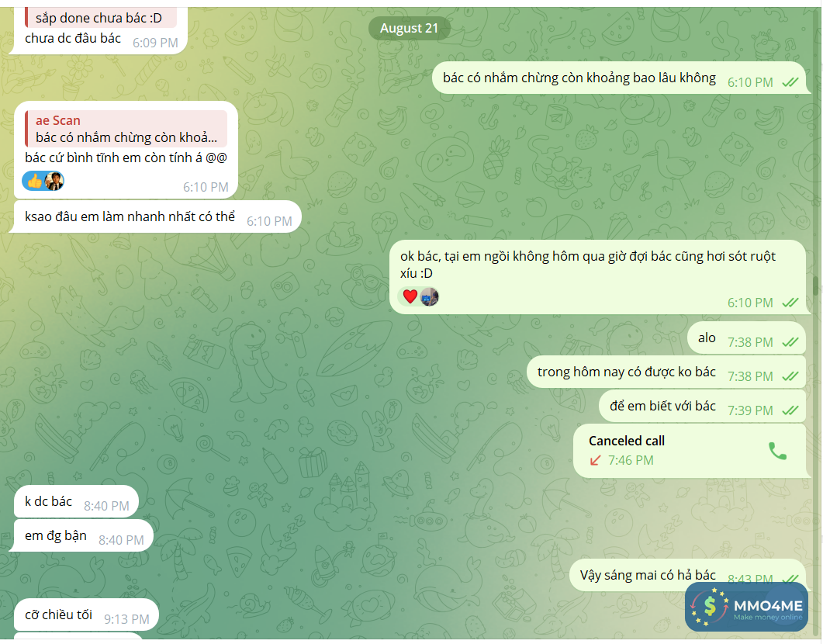Viewport: 823px width, 644px height.
Task: Click the 'k dc bác' message
Action: [x=76, y=502]
